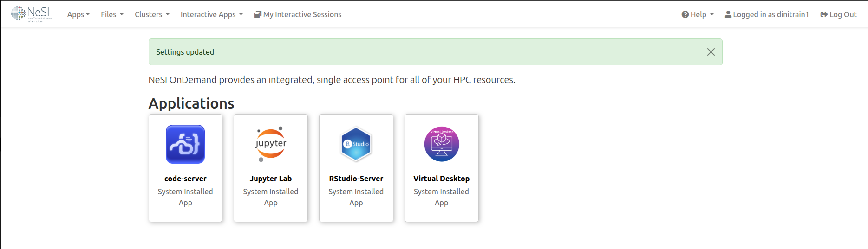Viewport: 868px width, 249px height.
Task: Click the user profile icon
Action: [728, 14]
